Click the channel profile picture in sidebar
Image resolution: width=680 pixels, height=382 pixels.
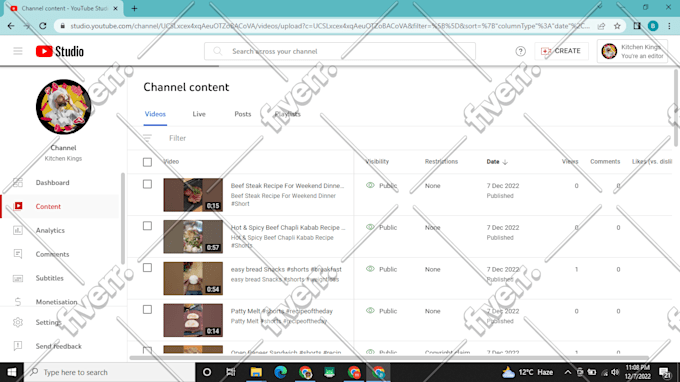(x=63, y=107)
